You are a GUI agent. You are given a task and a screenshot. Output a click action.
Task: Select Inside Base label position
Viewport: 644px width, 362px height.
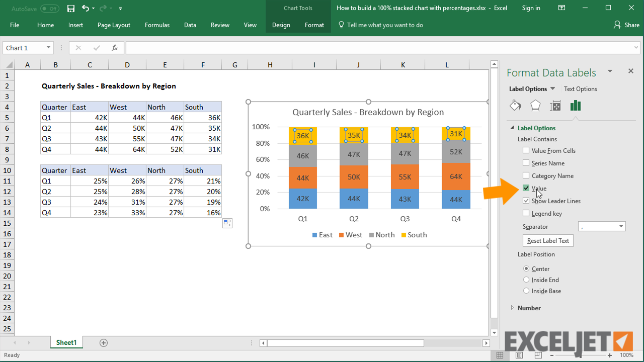click(x=526, y=291)
